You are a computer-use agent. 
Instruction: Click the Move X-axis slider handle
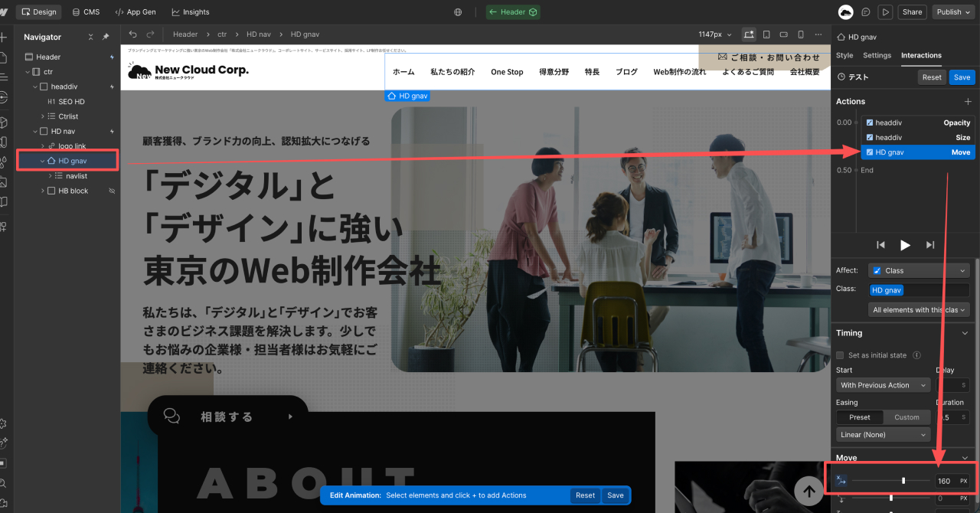(903, 481)
